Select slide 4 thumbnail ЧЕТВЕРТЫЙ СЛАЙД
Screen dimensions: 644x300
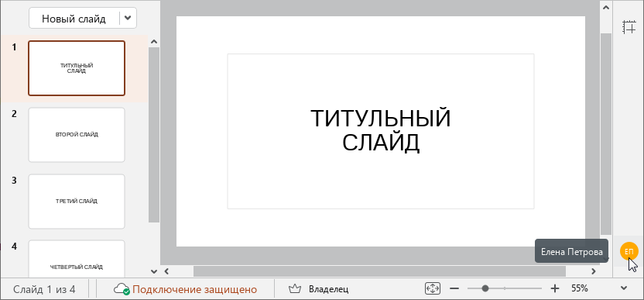point(77,260)
